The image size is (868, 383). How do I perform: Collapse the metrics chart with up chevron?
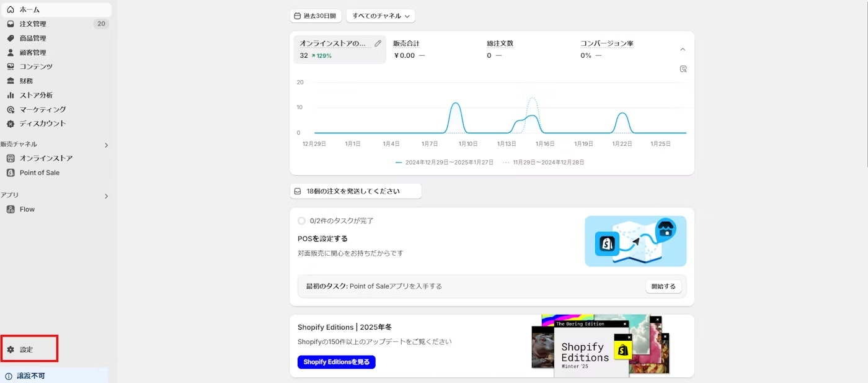(x=683, y=49)
